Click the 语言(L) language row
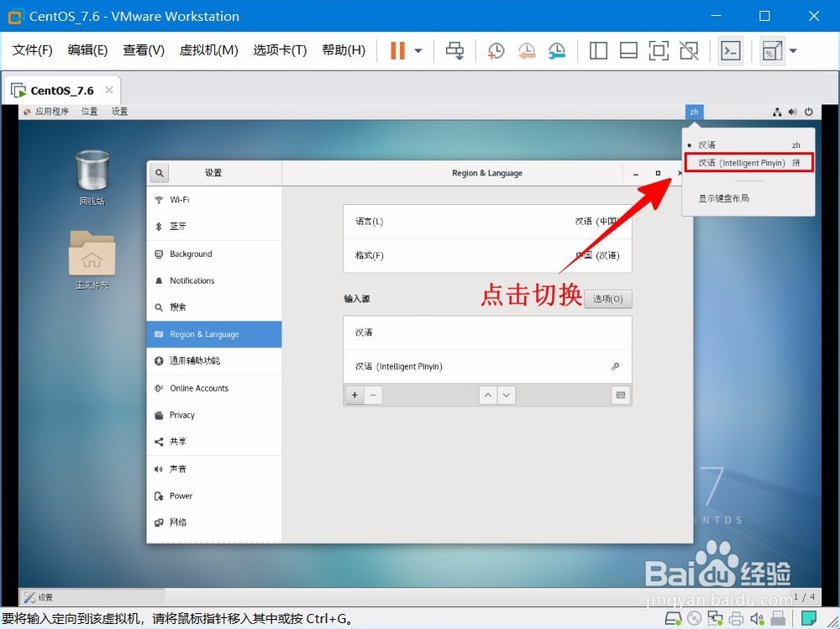 tap(487, 222)
